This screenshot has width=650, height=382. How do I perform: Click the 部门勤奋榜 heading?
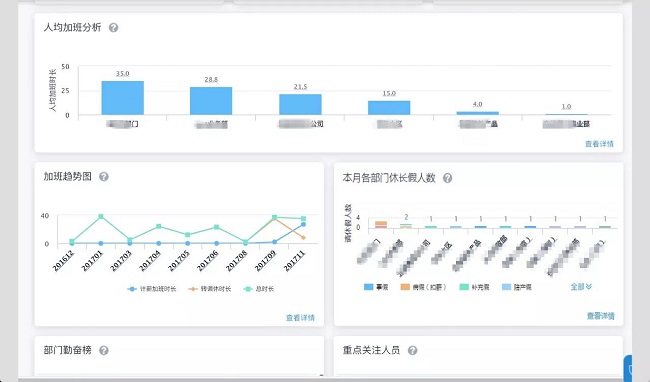tap(68, 350)
